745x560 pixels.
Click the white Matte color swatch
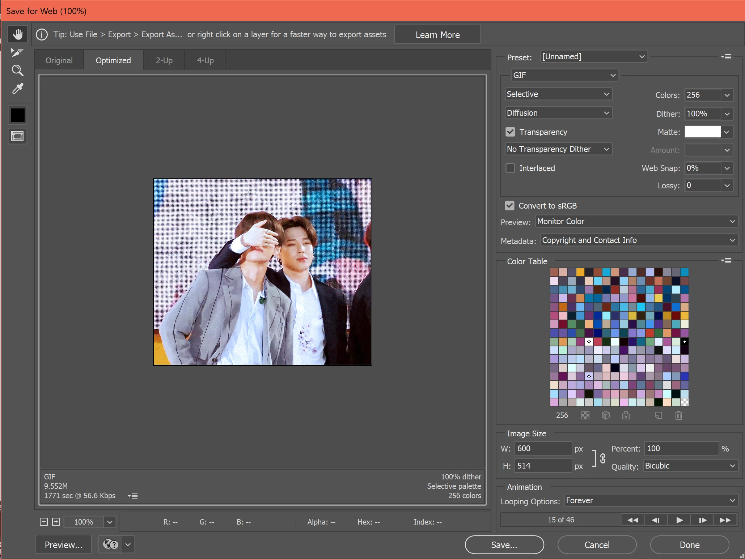point(702,132)
